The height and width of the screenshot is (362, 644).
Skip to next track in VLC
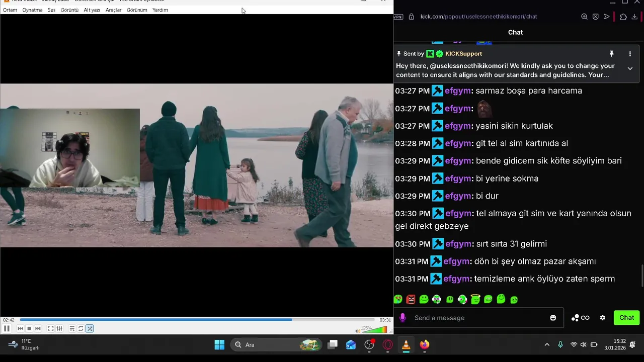coord(38,329)
